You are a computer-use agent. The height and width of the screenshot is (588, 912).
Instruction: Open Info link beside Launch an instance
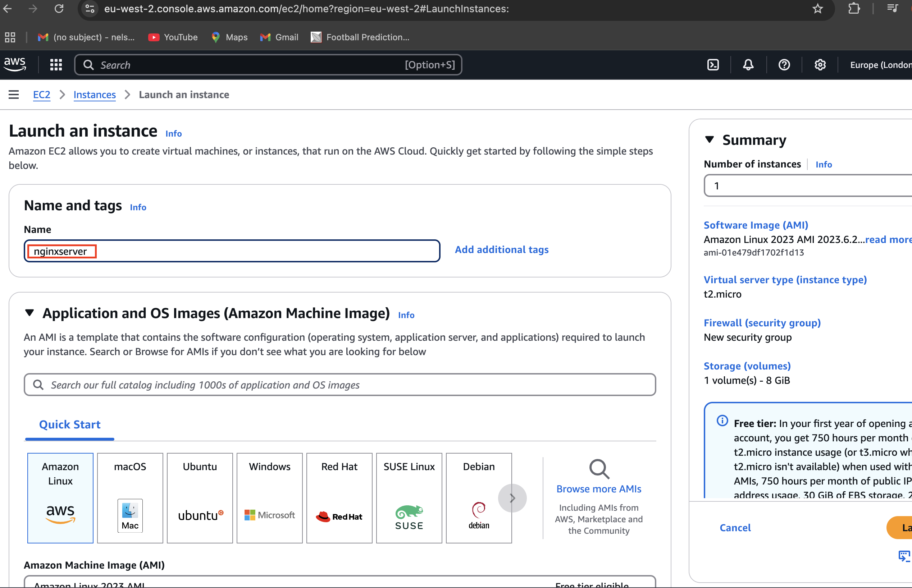(x=173, y=134)
